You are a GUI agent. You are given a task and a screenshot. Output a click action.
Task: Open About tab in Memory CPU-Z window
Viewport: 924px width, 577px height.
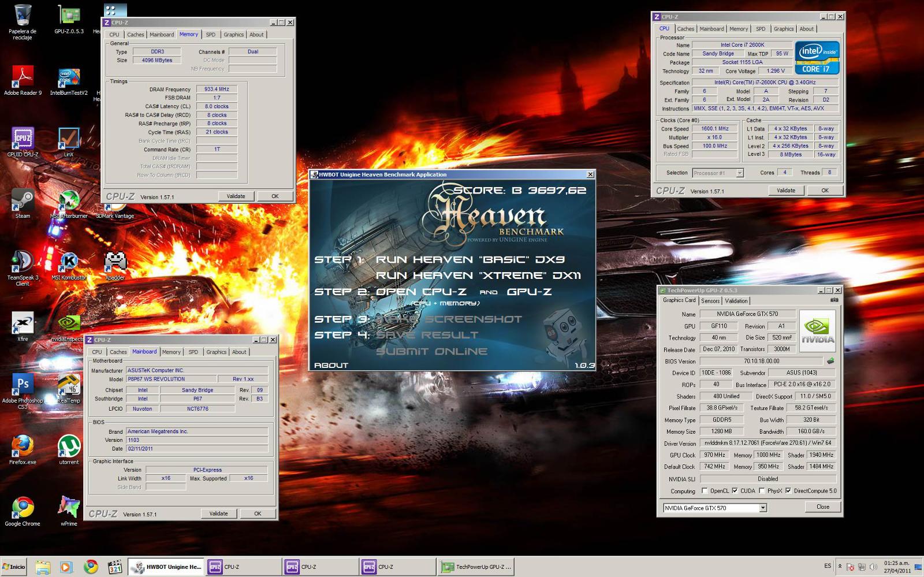click(x=256, y=35)
